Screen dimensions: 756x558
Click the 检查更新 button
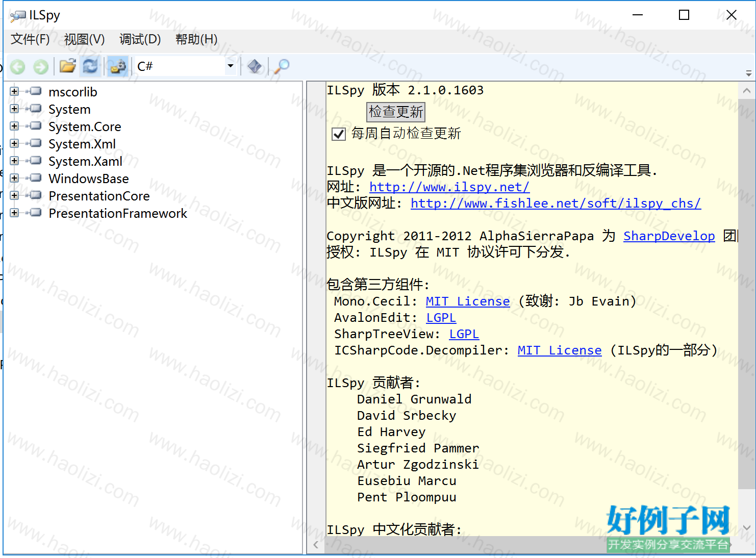coord(396,112)
